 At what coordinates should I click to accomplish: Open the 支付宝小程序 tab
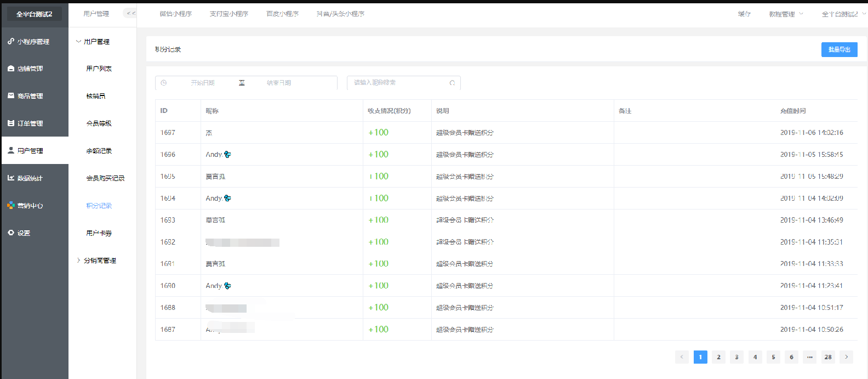pos(229,14)
